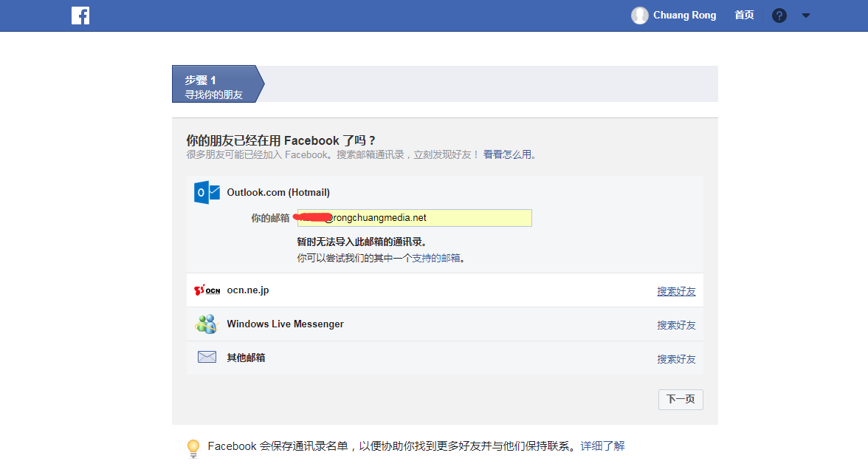
Task: Go to 首页 in the top bar
Action: (744, 15)
